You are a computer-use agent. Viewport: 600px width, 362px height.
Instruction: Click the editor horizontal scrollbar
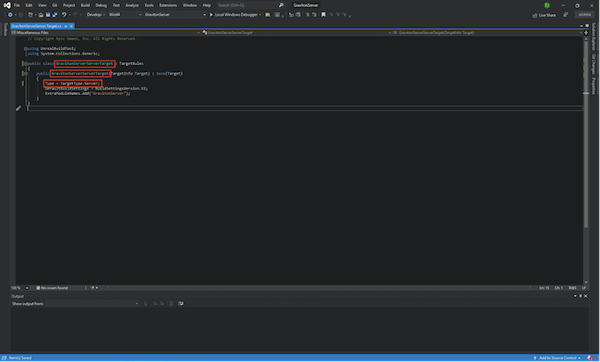coord(318,288)
